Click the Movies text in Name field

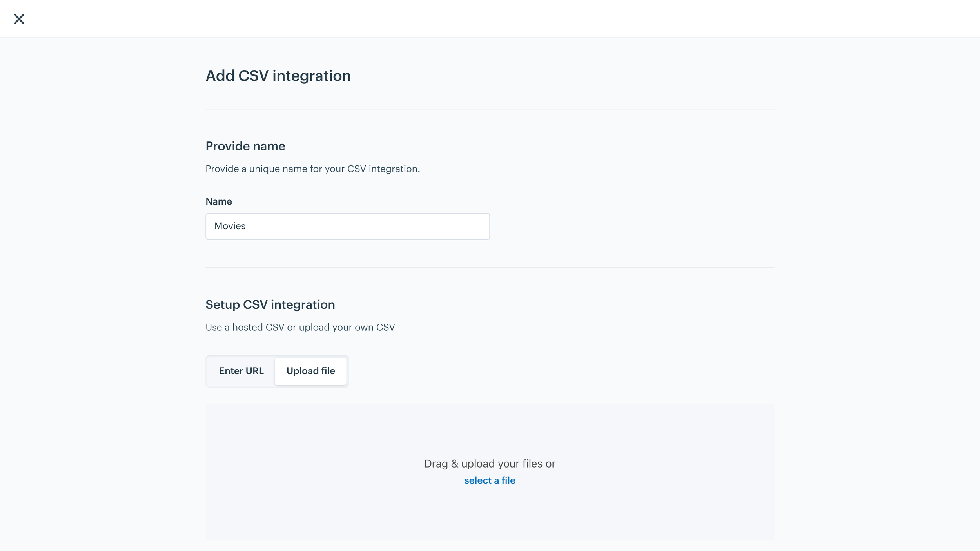coord(230,226)
